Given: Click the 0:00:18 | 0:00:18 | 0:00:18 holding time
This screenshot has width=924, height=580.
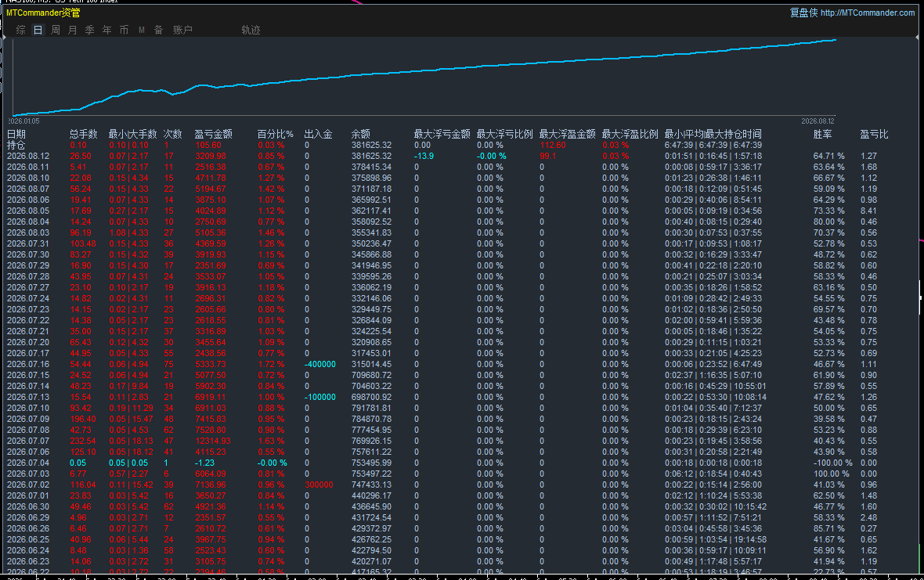Looking at the screenshot, I should 713,463.
